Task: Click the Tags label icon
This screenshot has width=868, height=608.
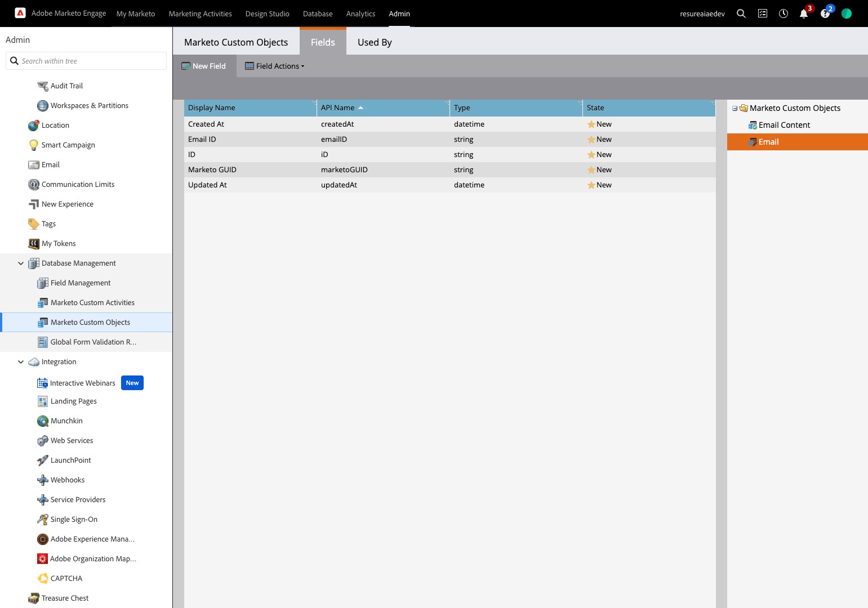Action: [34, 224]
